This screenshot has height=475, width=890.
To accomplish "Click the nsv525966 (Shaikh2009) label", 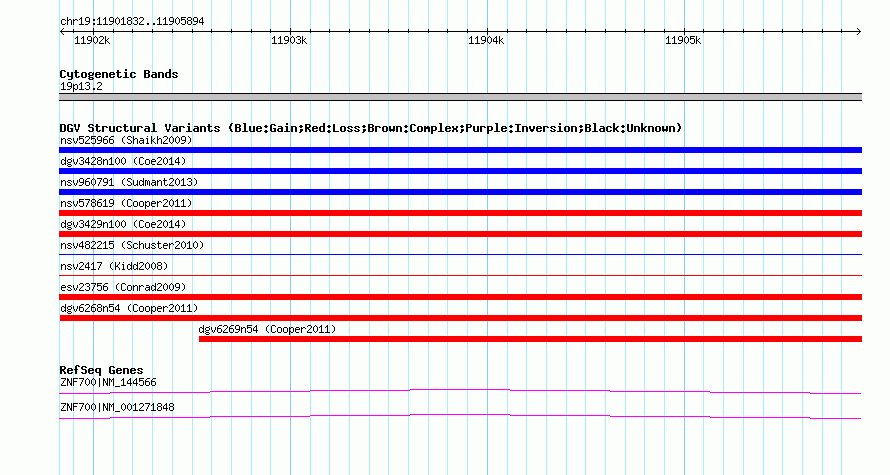I will [x=126, y=140].
